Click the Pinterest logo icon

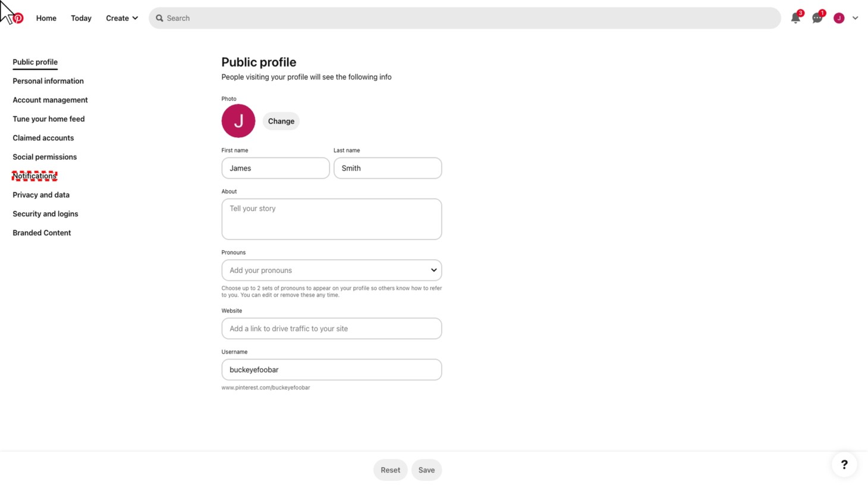click(x=18, y=18)
